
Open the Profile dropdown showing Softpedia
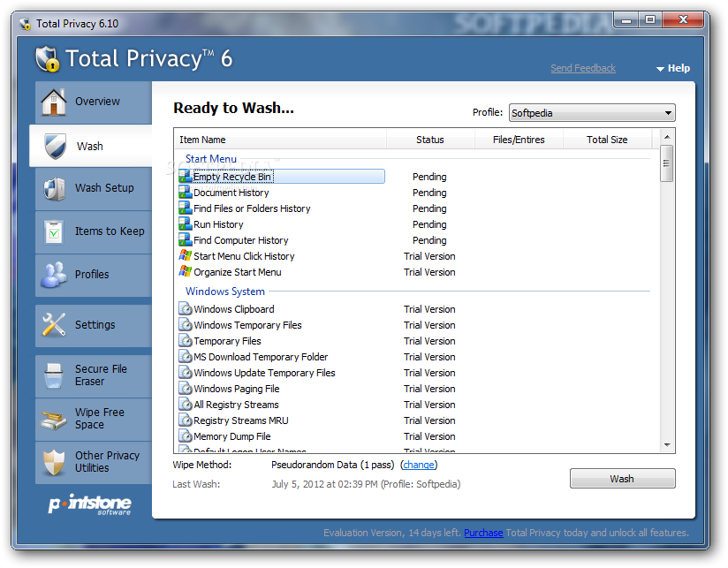coord(591,113)
